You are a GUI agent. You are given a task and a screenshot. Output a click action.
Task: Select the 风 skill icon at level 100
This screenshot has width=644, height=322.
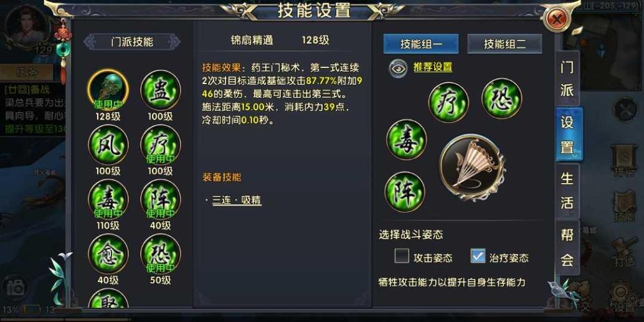108,145
